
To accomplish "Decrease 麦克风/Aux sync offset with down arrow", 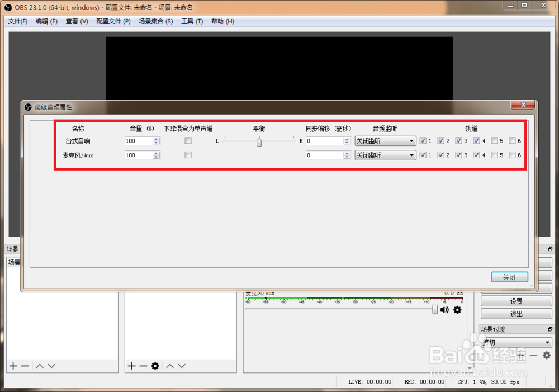I will [x=347, y=157].
